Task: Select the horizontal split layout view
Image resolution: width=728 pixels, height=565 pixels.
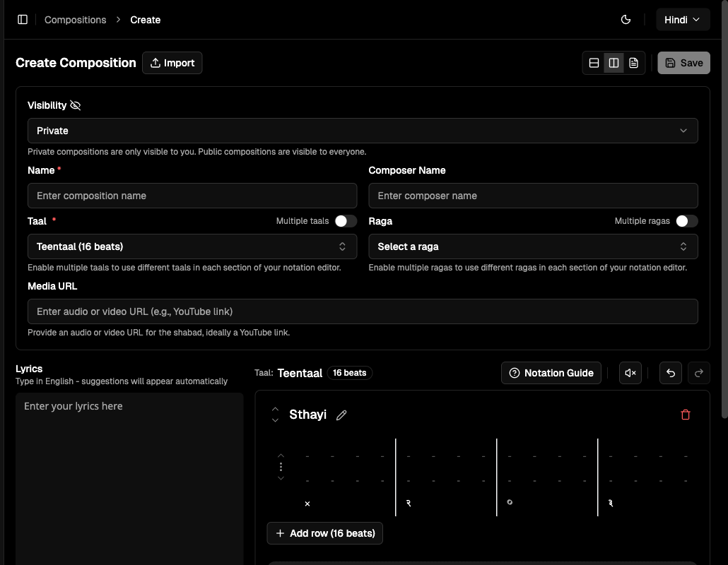Action: click(x=594, y=62)
